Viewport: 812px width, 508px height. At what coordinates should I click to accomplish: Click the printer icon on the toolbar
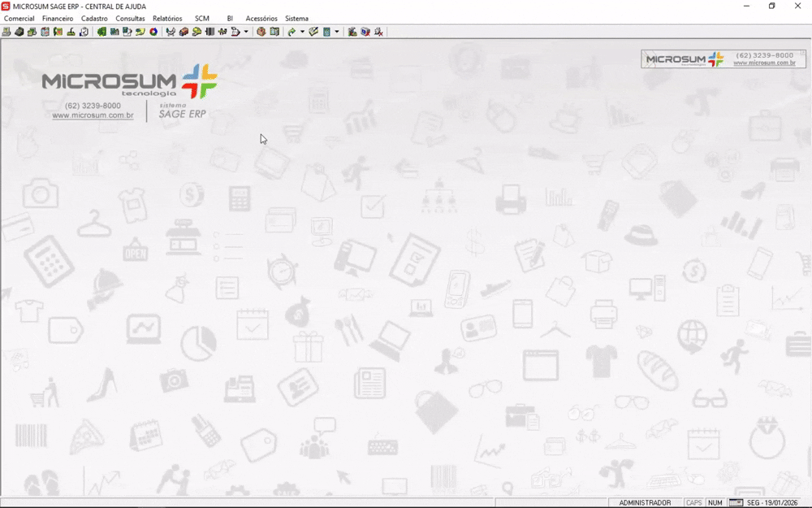tap(6, 32)
